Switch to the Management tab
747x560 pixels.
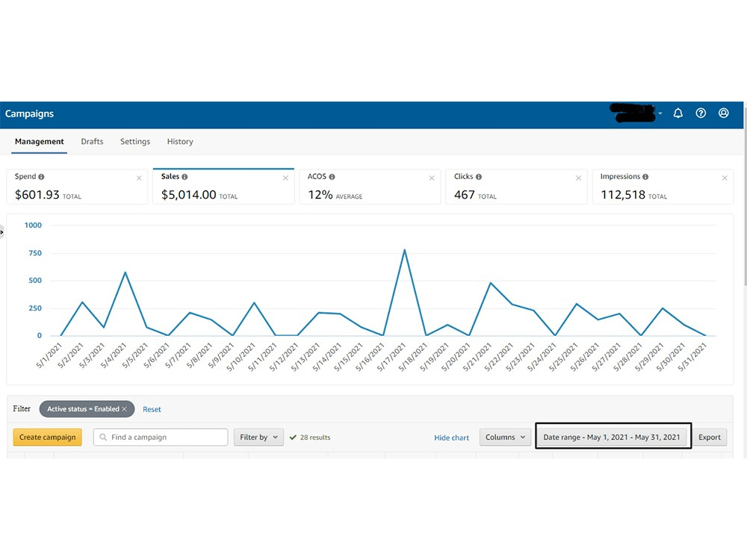coord(39,141)
